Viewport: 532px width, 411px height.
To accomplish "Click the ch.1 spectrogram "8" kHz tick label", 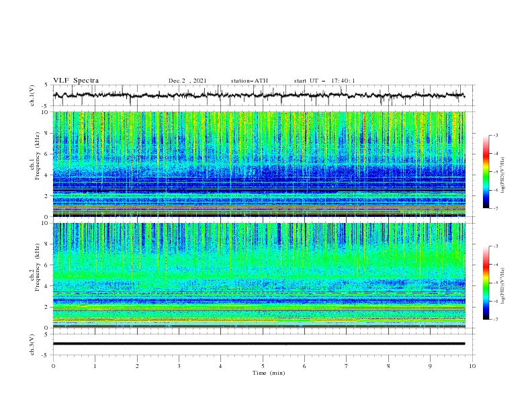I will (x=47, y=133).
